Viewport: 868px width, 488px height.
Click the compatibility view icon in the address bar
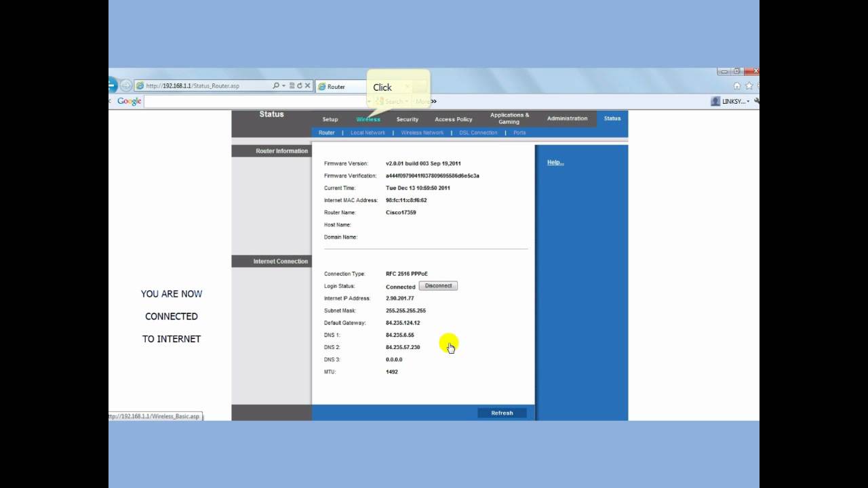click(x=292, y=86)
